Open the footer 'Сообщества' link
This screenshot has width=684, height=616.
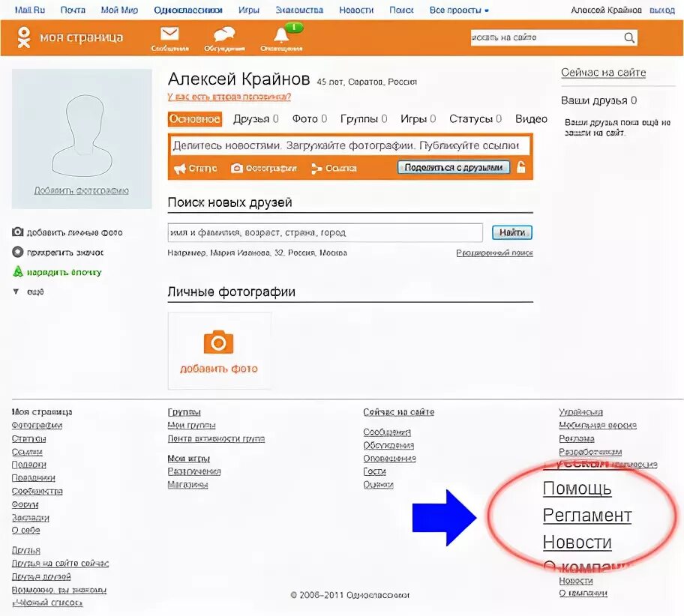[37, 491]
